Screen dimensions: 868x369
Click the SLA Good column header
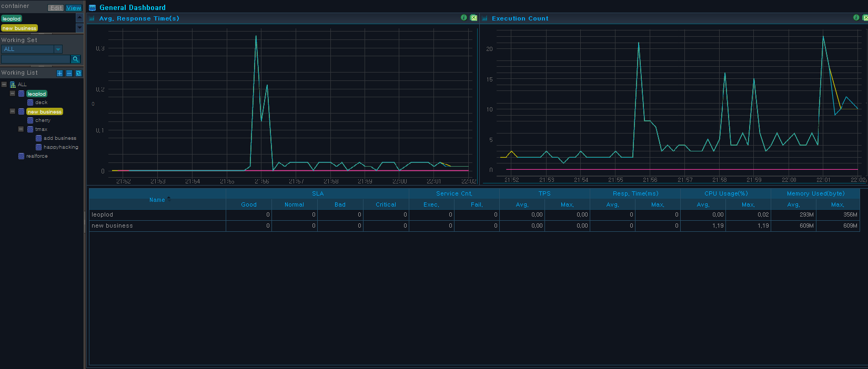coord(249,204)
